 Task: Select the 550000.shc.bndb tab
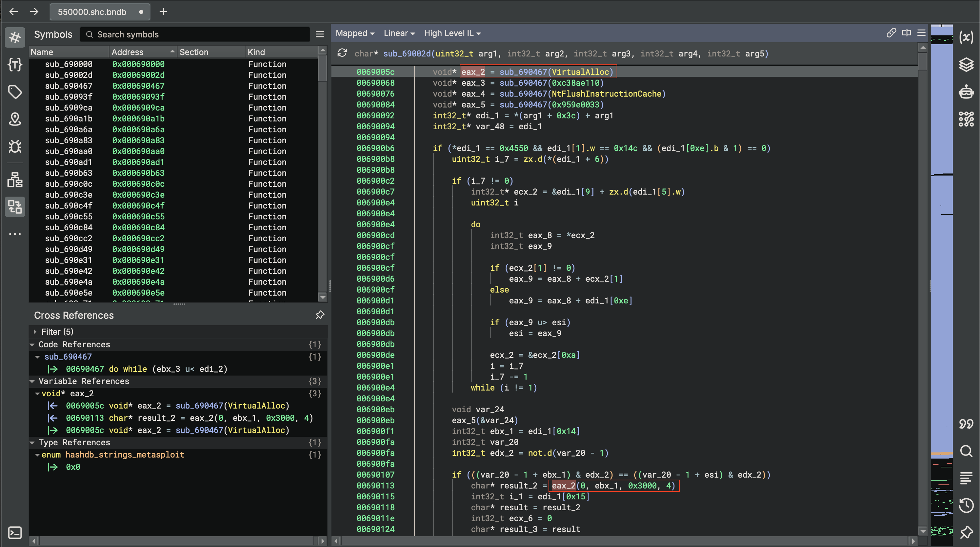pyautogui.click(x=100, y=12)
